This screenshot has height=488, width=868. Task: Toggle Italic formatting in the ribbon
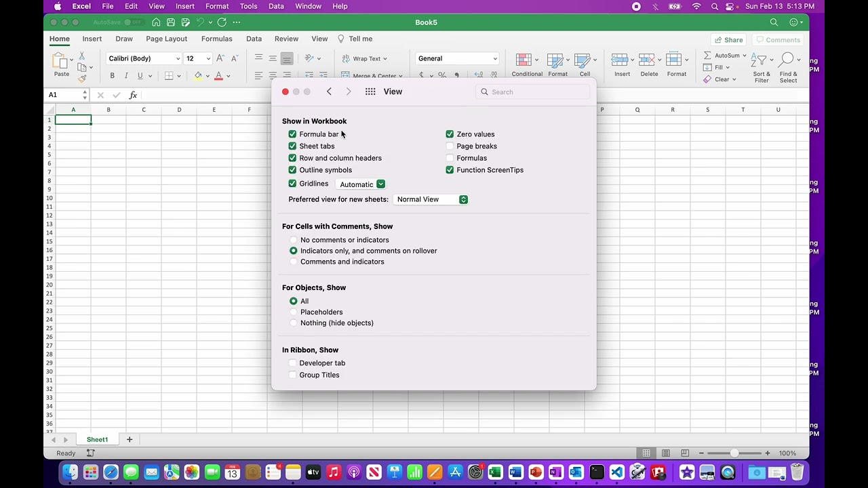click(x=126, y=76)
